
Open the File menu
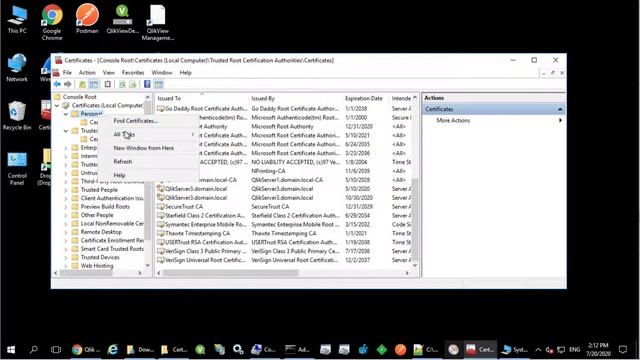click(x=67, y=73)
